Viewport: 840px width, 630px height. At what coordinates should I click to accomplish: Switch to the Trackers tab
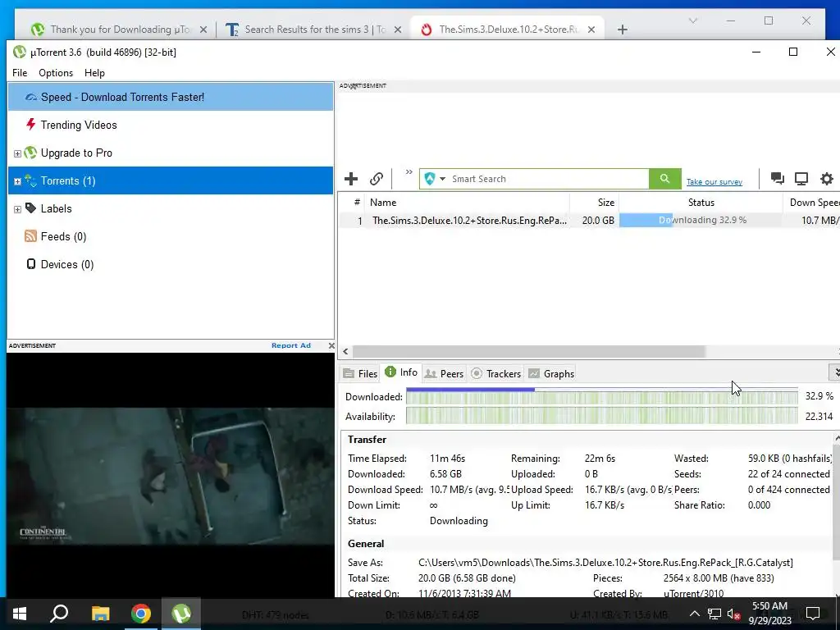coord(496,373)
